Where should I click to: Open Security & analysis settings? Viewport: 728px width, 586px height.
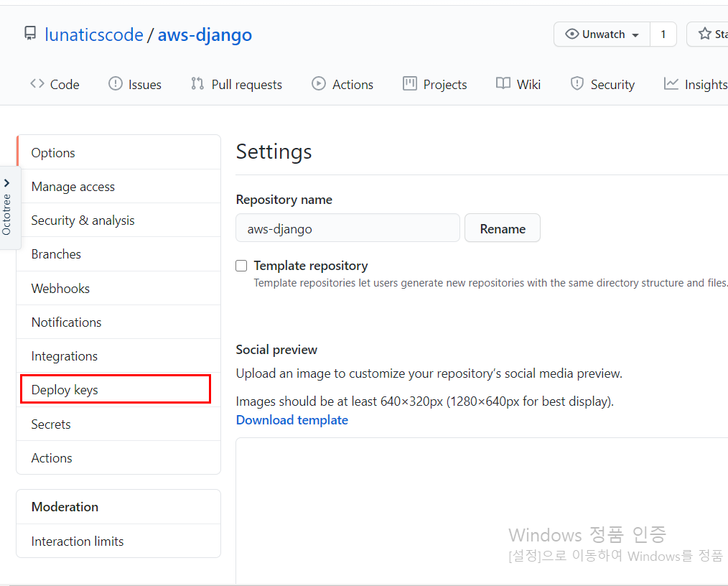118,220
